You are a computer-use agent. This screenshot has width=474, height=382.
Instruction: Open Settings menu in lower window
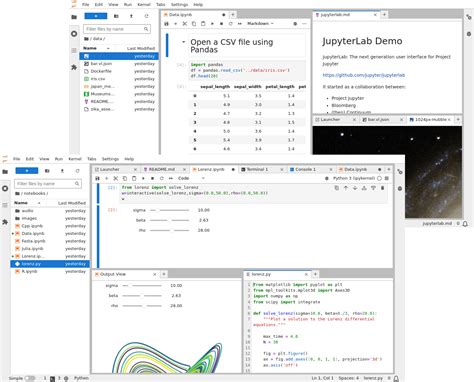110,159
